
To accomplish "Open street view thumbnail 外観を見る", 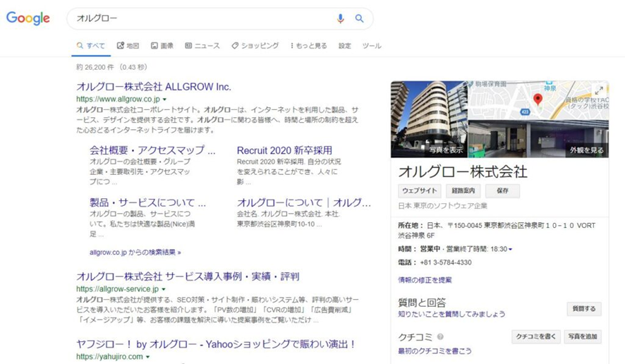I will click(x=538, y=139).
